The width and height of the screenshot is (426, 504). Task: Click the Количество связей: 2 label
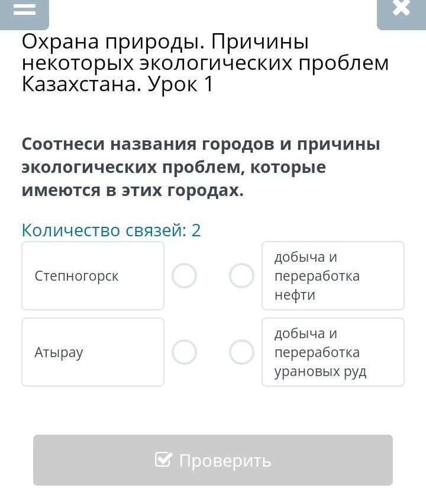[111, 230]
